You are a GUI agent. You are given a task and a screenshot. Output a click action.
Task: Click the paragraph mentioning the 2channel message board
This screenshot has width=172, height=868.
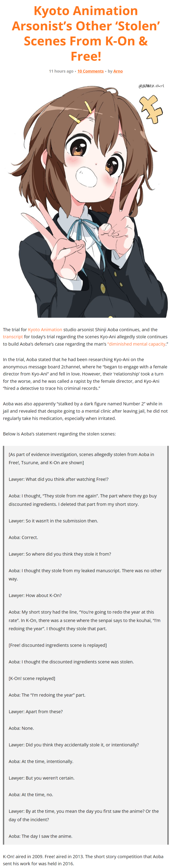pos(85,374)
